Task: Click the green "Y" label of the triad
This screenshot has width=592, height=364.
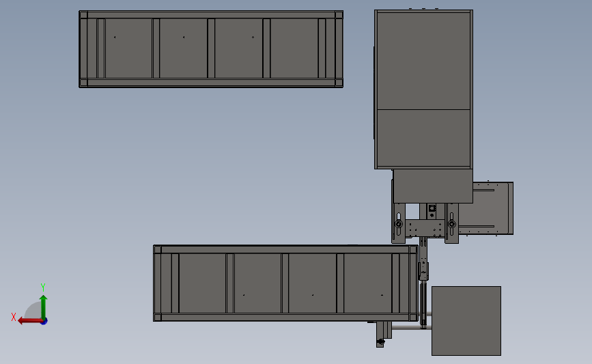Action: (43, 288)
